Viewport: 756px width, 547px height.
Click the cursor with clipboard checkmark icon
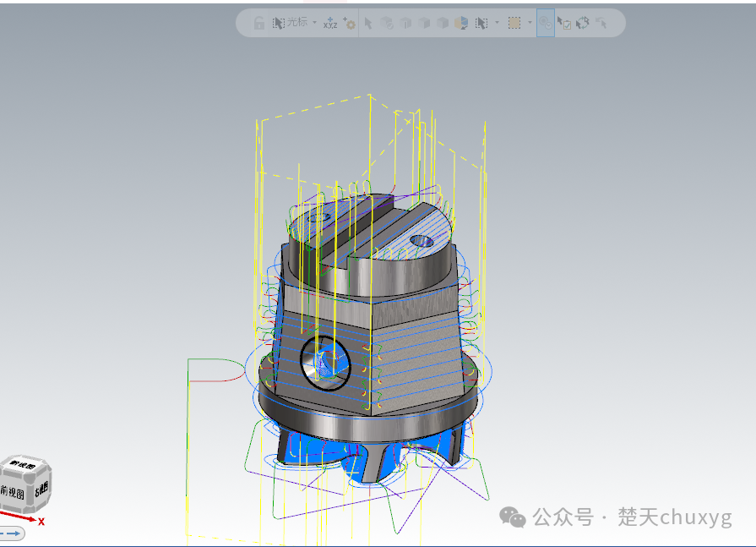pos(564,23)
